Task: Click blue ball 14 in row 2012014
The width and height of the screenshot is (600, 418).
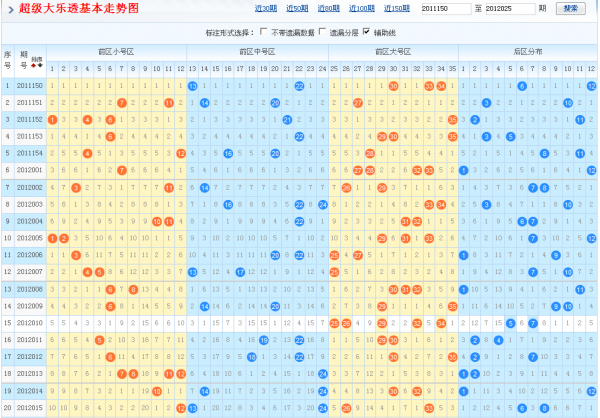Action: (x=204, y=392)
